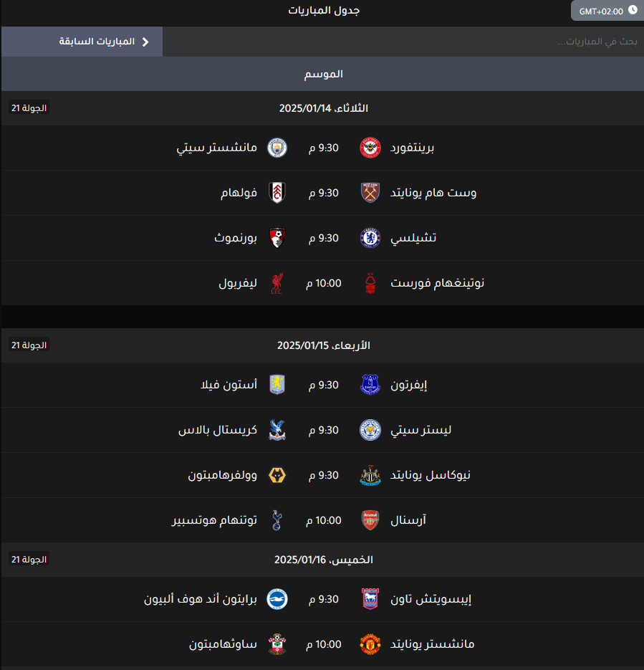Image resolution: width=644 pixels, height=670 pixels.
Task: Open the Everton vs Aston Villa 9:30 match
Action: [x=322, y=385]
